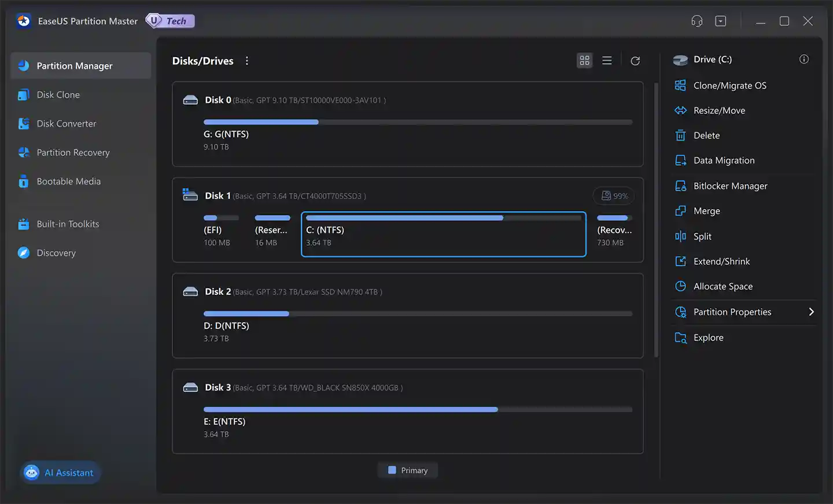
Task: Click the Clone/Migrate OS icon
Action: point(680,86)
